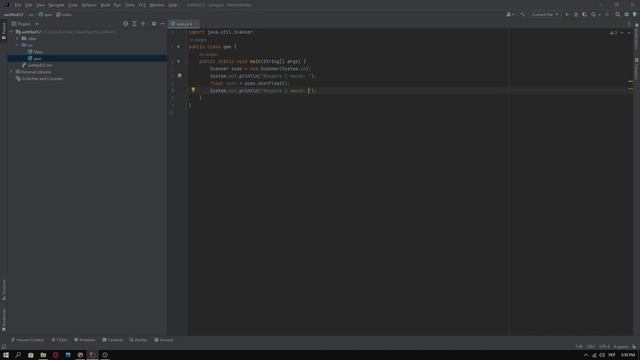Click the main breadcrumb in navigation bar
Viewport: 640px width, 360px height.
pos(64,15)
